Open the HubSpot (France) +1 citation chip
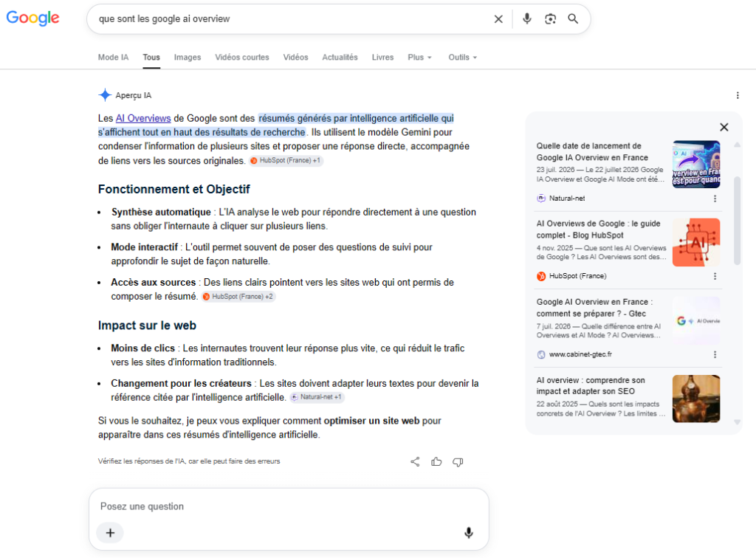The image size is (756, 558). pyautogui.click(x=286, y=160)
